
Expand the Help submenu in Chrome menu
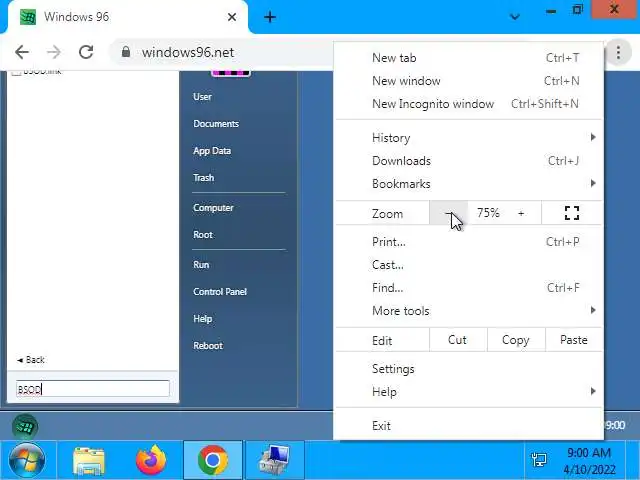[x=469, y=392]
